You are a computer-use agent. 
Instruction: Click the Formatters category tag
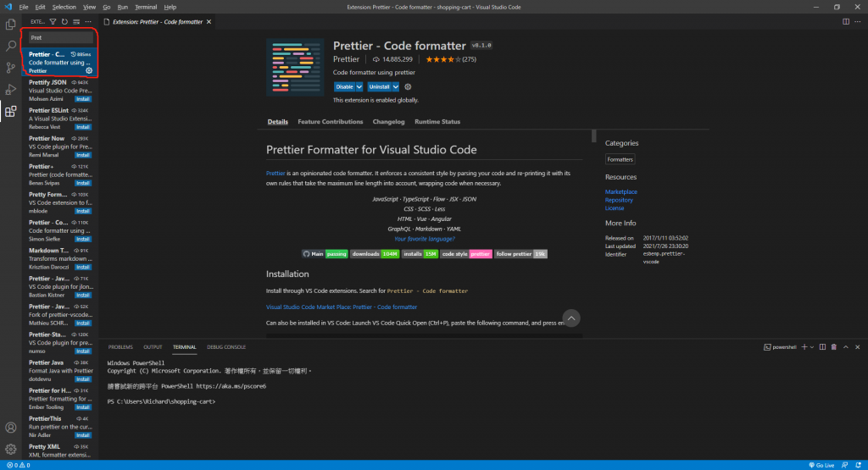tap(620, 159)
